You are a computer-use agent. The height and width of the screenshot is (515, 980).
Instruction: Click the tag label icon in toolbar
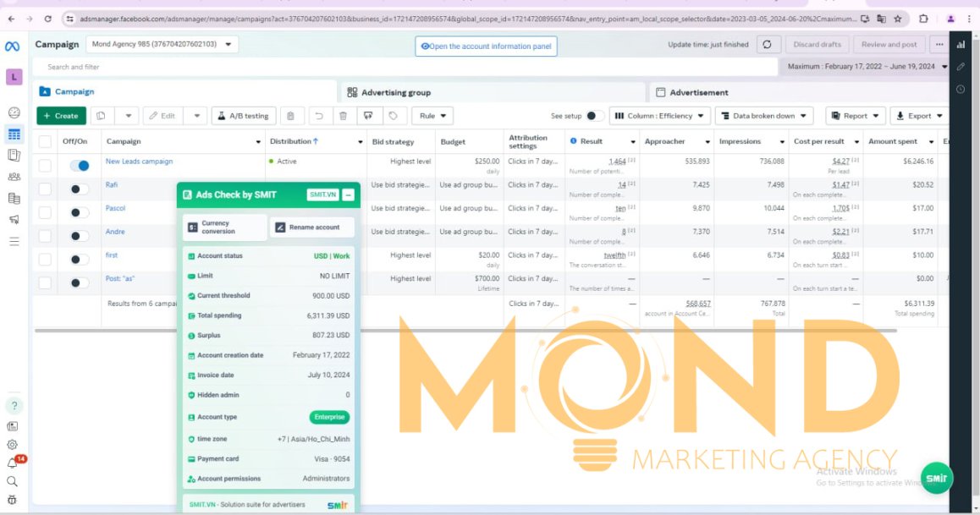click(394, 116)
